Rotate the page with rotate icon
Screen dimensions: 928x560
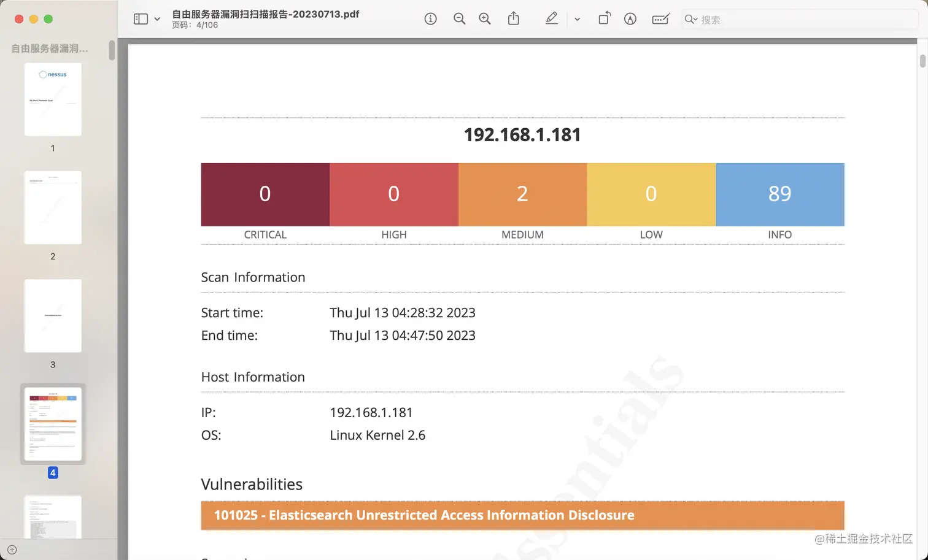coord(604,18)
